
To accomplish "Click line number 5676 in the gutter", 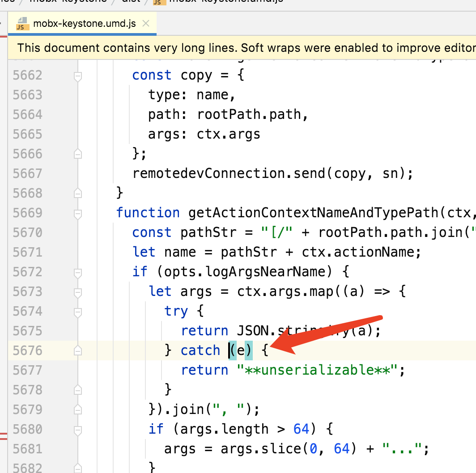I will pos(27,351).
